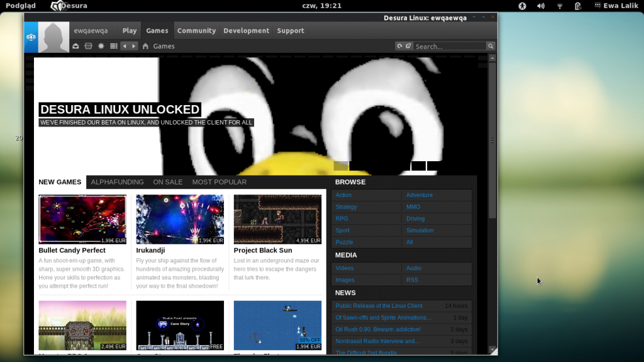Open the Community tab
Viewport: 644px width, 362px height.
point(196,30)
